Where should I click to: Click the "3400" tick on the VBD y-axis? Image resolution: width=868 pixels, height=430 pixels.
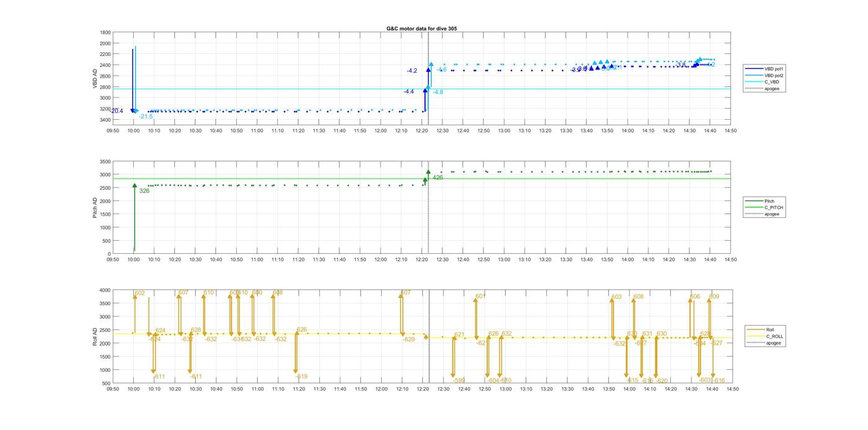tap(105, 120)
